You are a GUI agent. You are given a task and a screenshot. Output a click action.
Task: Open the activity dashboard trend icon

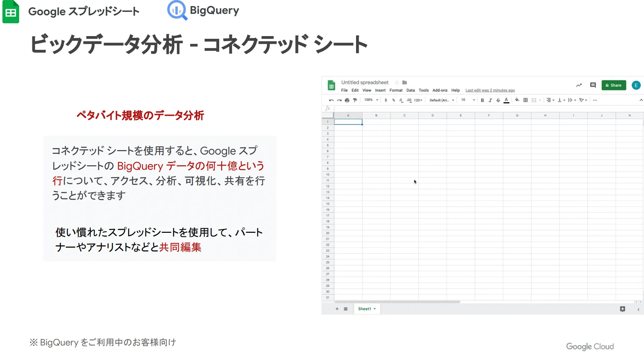[579, 85]
